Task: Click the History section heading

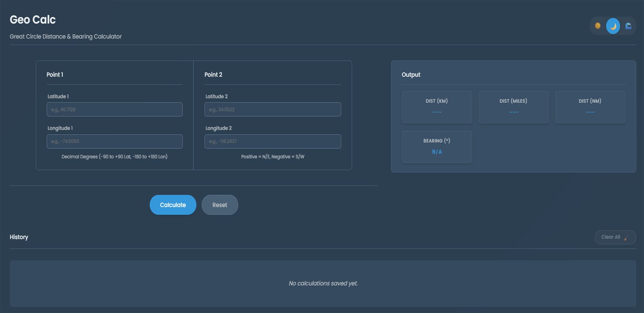Action: [x=19, y=237]
